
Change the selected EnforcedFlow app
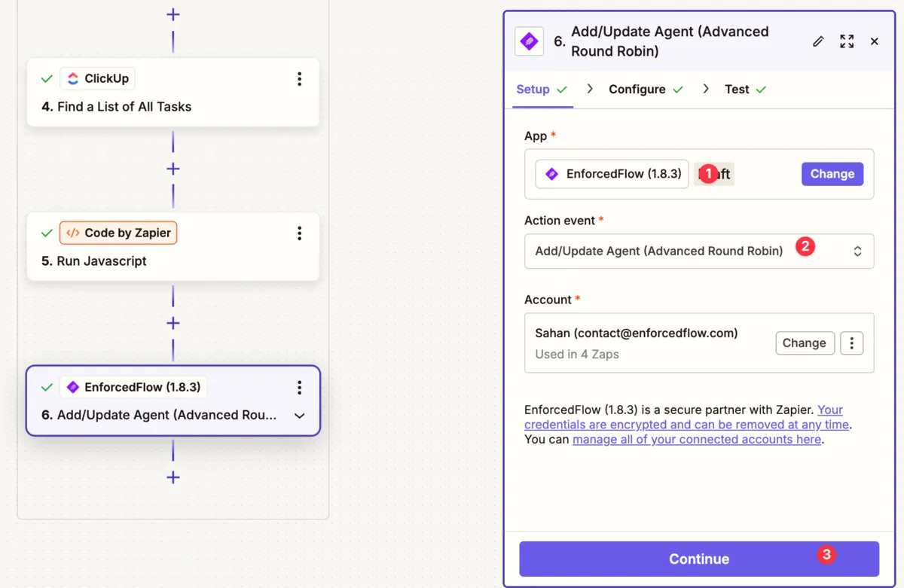pyautogui.click(x=832, y=174)
